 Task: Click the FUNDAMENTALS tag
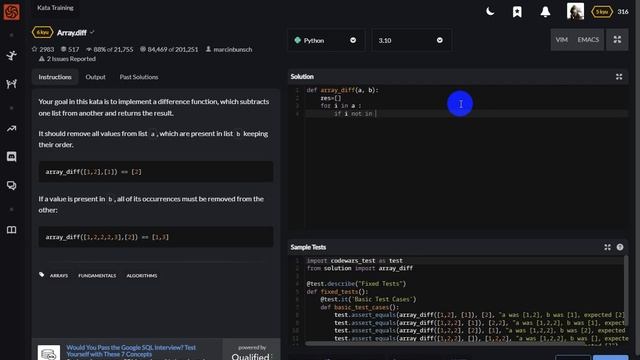[x=97, y=276]
